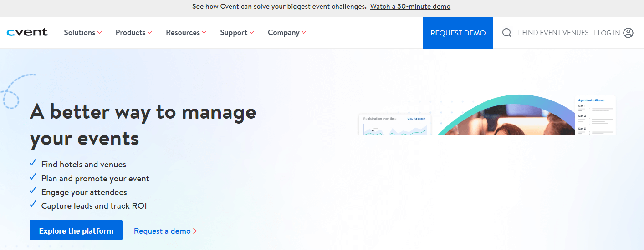The image size is (644, 250).
Task: Open the search magnifier icon
Action: coord(506,33)
